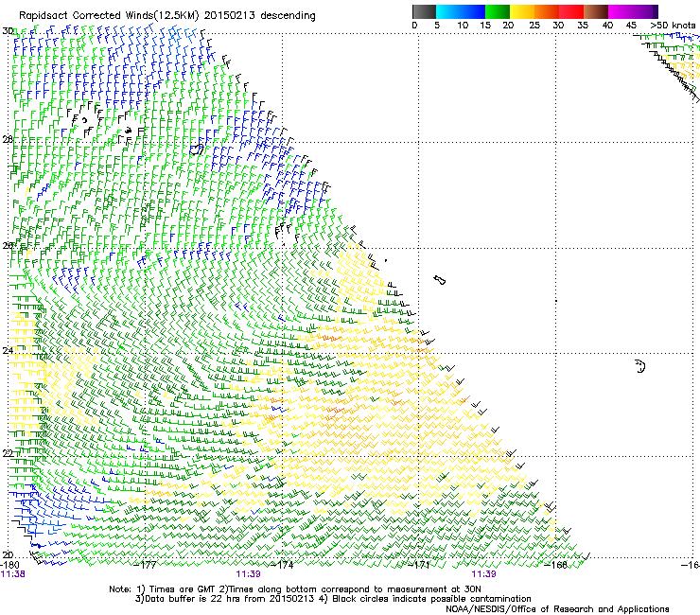
Task: Click the longitude label -177
Action: [x=146, y=565]
